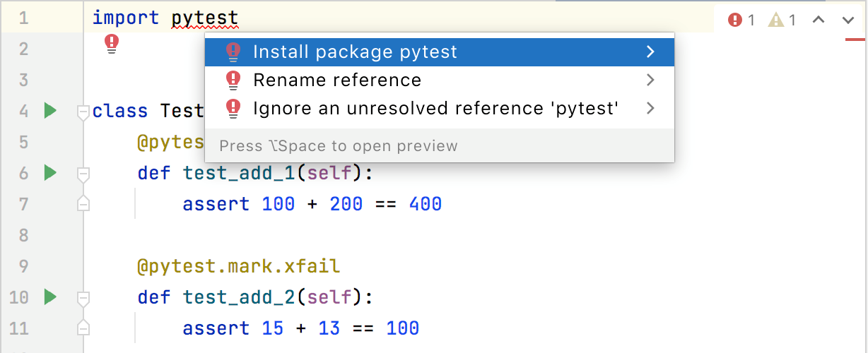Jump to previous highlighted error arrow
Viewport: 868px width, 353px height.
click(x=819, y=20)
